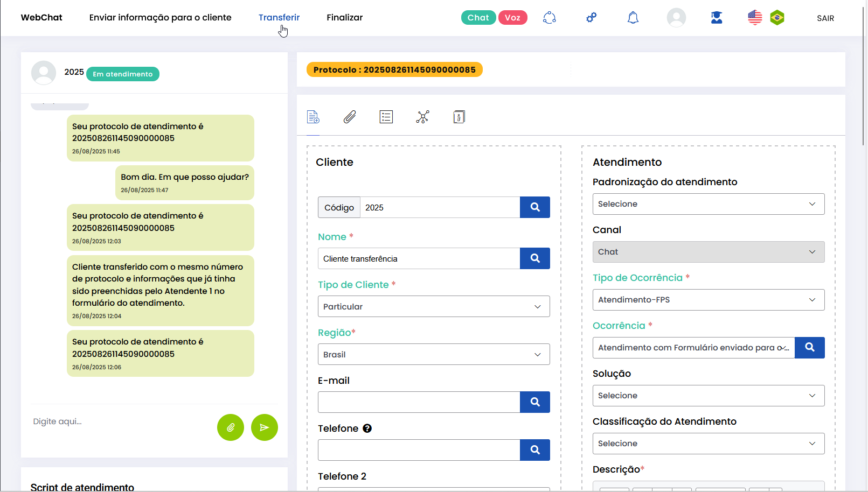Switch language to Brazilian Portuguese flag
Screen dimensions: 868x492
pyautogui.click(x=777, y=18)
